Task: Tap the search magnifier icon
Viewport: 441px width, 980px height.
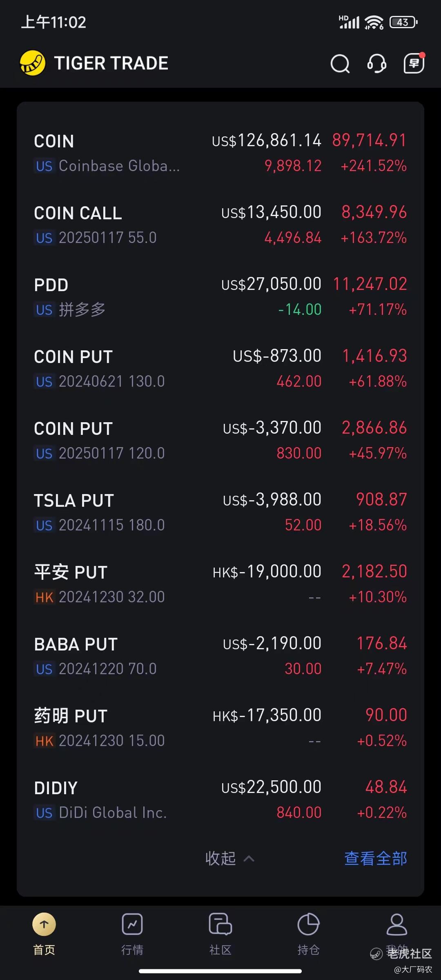Action: coord(340,64)
